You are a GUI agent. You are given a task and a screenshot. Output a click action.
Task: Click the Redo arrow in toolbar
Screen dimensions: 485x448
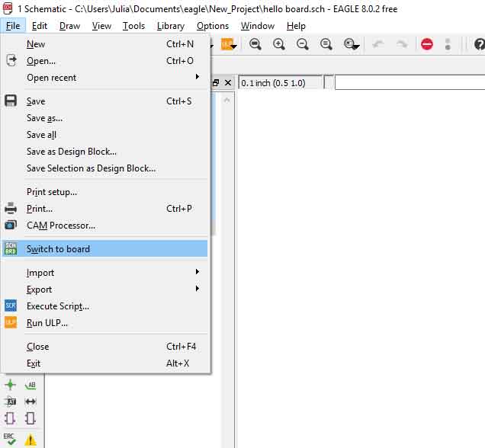(x=402, y=44)
